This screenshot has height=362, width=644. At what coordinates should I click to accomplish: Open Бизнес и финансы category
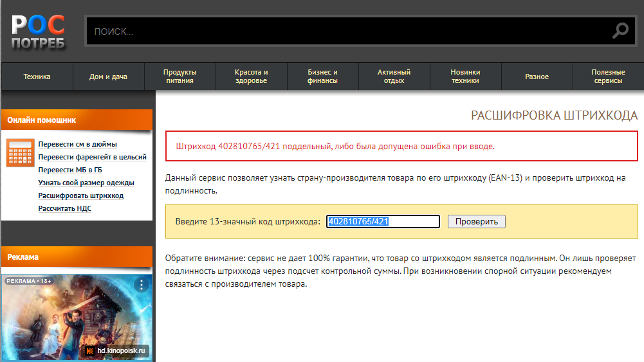pyautogui.click(x=322, y=77)
